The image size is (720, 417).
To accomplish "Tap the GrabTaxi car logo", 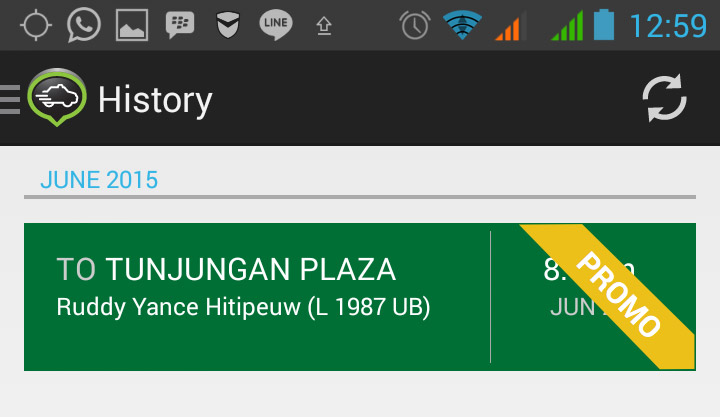I will click(58, 98).
